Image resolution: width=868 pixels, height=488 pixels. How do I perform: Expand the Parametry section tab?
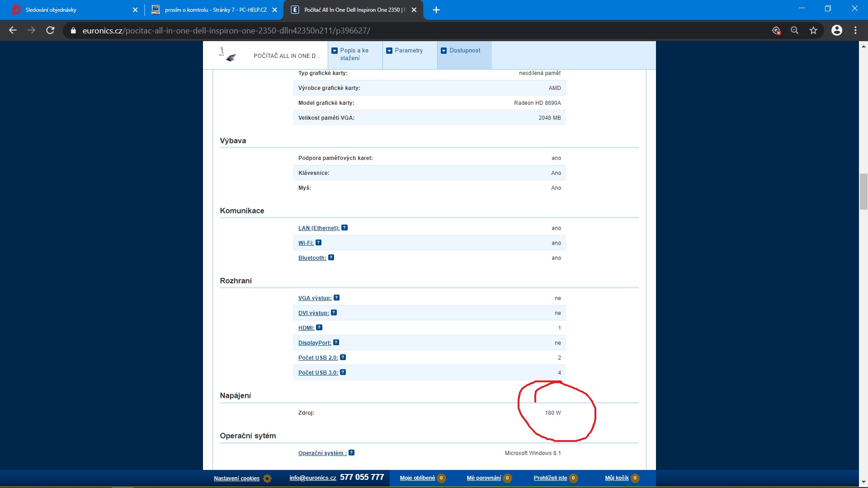point(409,51)
